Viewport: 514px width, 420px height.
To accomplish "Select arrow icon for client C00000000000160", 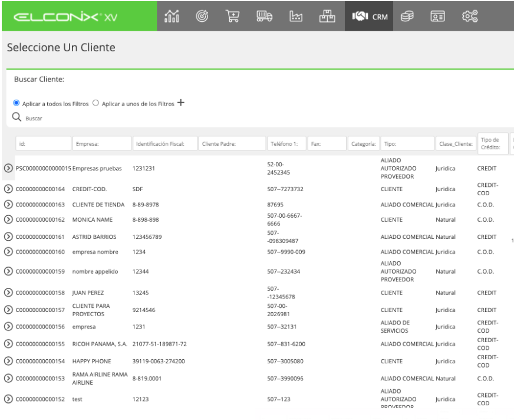I will click(8, 252).
